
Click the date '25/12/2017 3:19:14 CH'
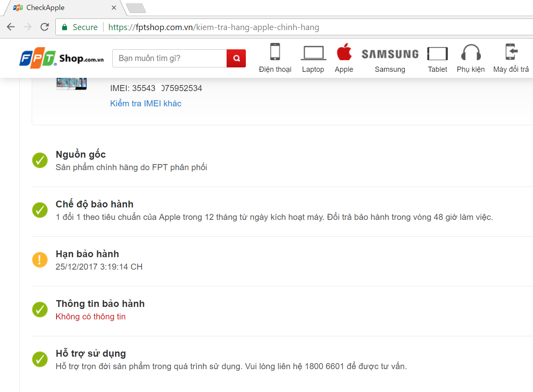click(x=99, y=267)
